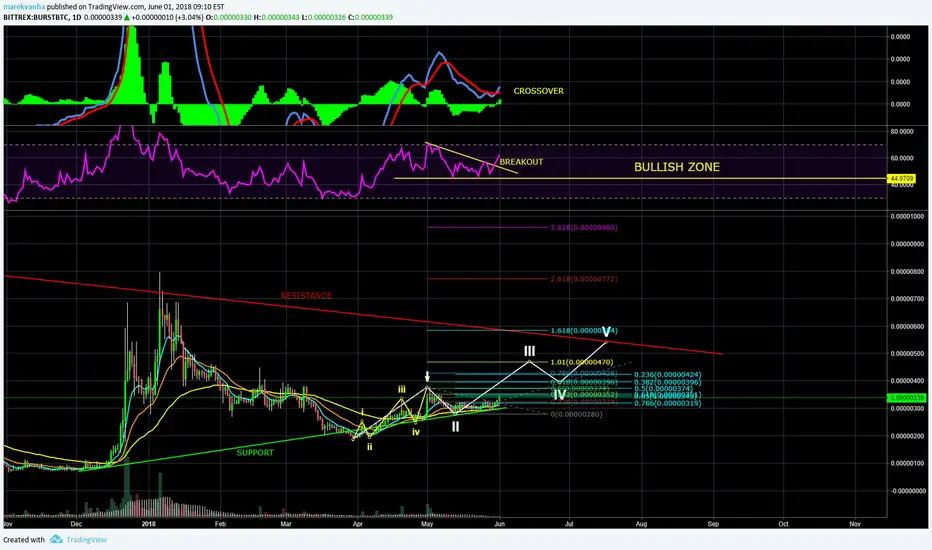Click the Mar label on time axis
The width and height of the screenshot is (932, 550).
(286, 524)
